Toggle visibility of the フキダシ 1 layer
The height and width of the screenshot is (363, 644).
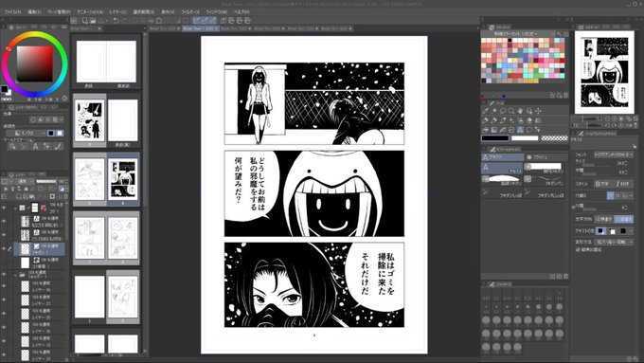4,248
